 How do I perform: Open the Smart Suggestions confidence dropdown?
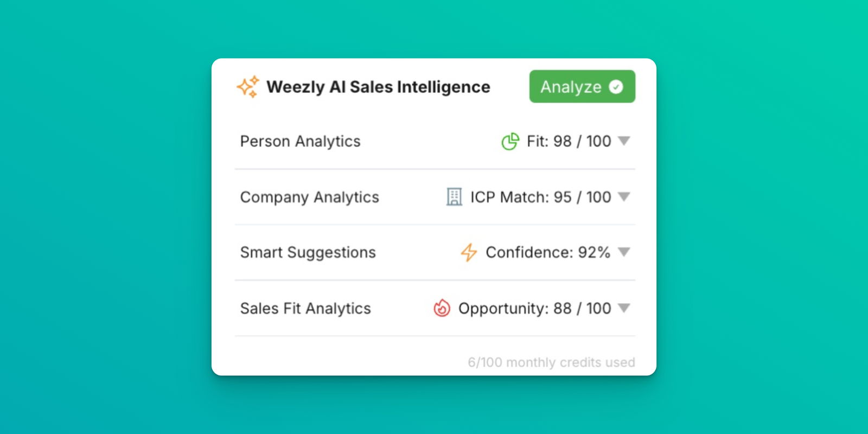pyautogui.click(x=624, y=252)
